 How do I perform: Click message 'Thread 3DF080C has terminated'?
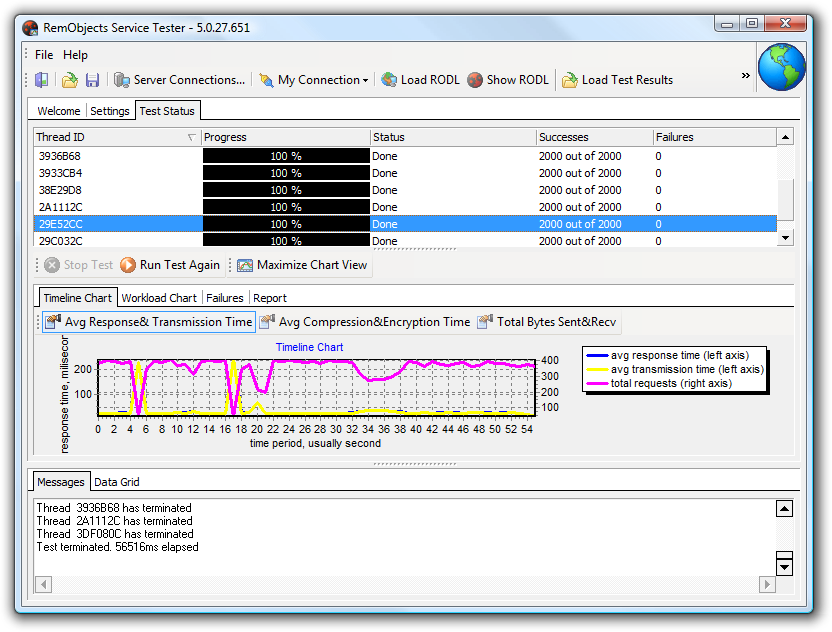(x=115, y=534)
